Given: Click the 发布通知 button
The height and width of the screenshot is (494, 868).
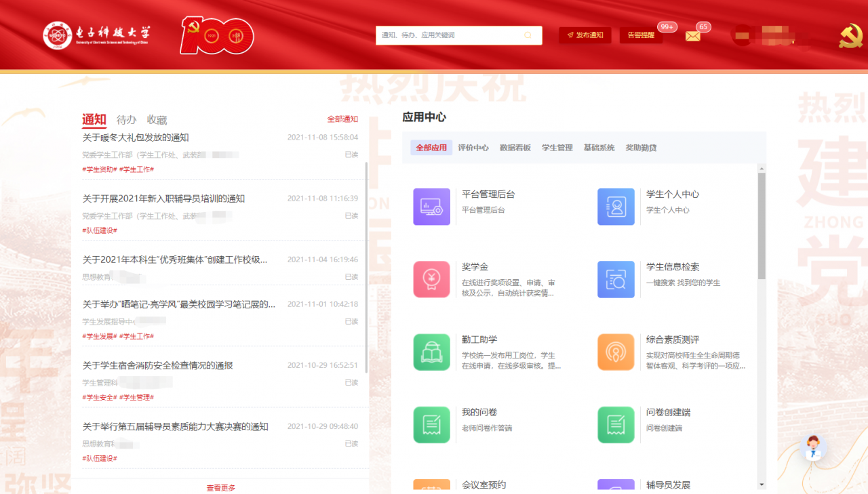Looking at the screenshot, I should (585, 35).
